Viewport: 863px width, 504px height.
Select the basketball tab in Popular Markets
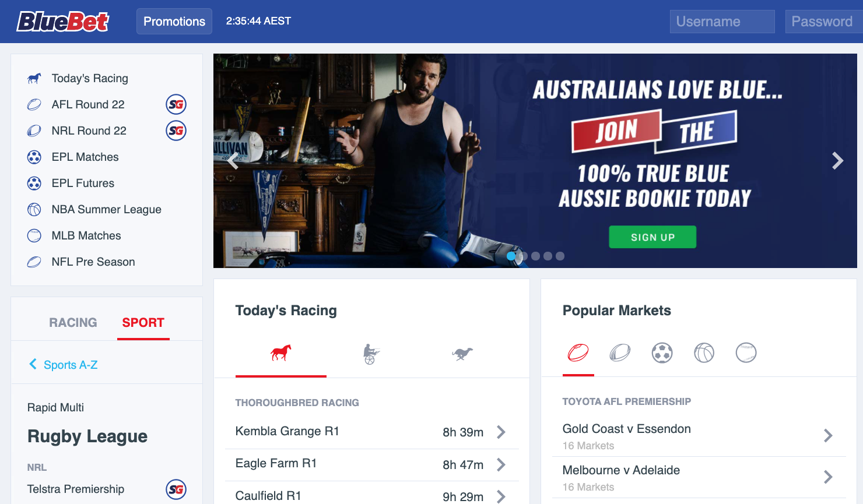click(704, 353)
